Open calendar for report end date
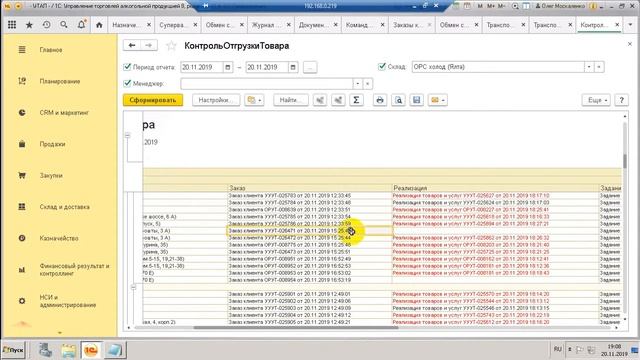The image size is (640, 360). click(293, 67)
